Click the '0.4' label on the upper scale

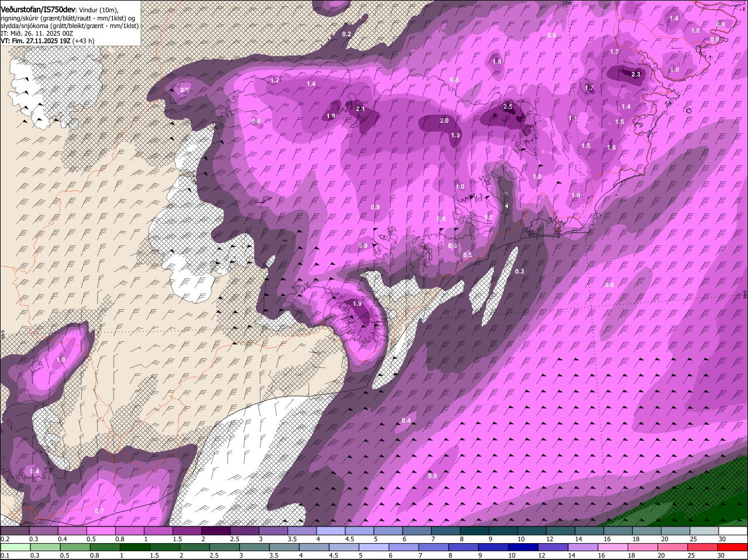(x=63, y=539)
